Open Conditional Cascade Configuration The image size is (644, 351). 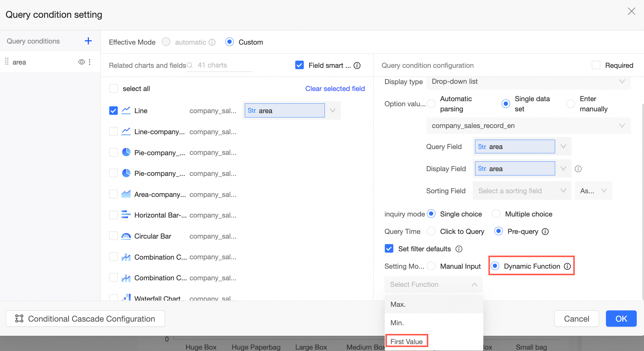[x=85, y=319]
